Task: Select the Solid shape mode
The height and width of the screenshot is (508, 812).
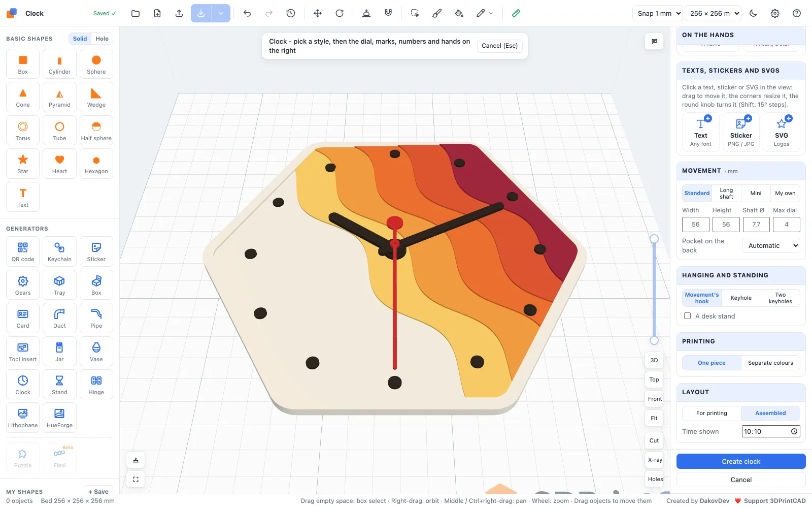Action: click(80, 39)
